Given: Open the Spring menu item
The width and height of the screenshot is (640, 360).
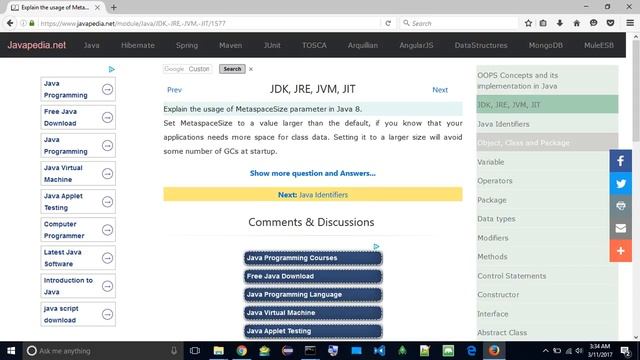Looking at the screenshot, I should point(187,45).
